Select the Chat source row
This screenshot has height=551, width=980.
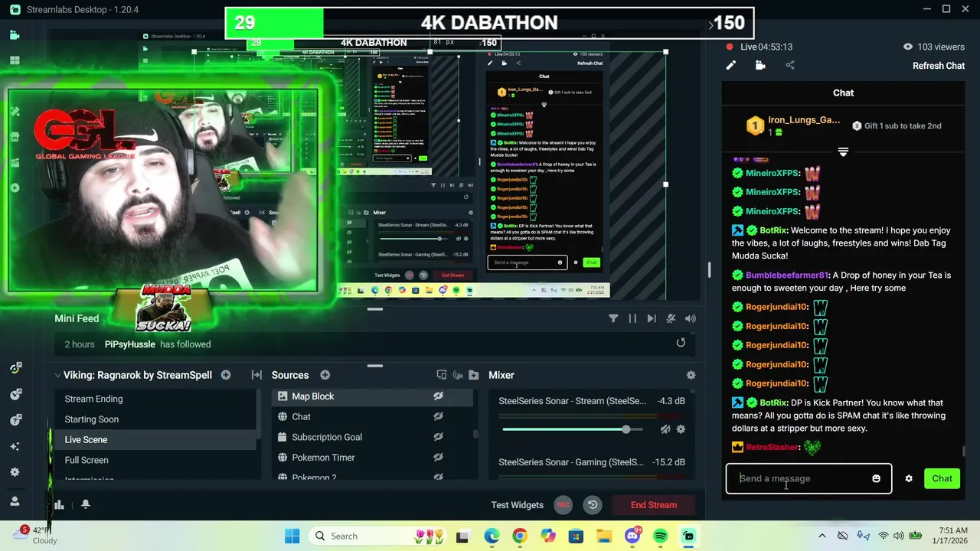click(373, 417)
